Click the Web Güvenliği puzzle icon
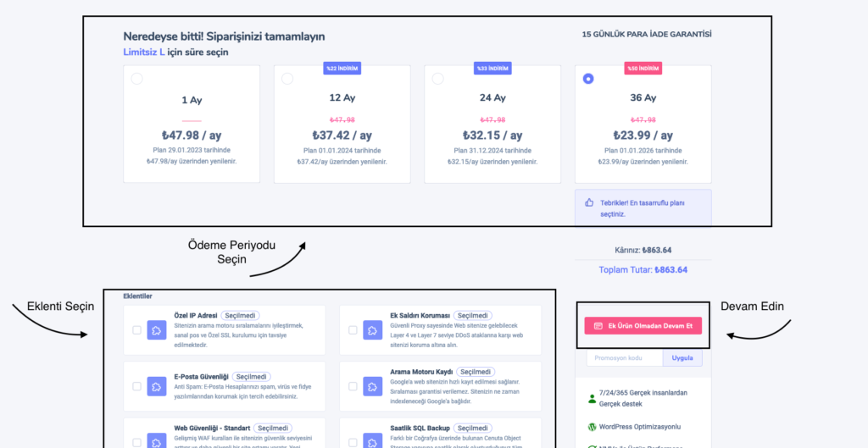 [x=157, y=441]
